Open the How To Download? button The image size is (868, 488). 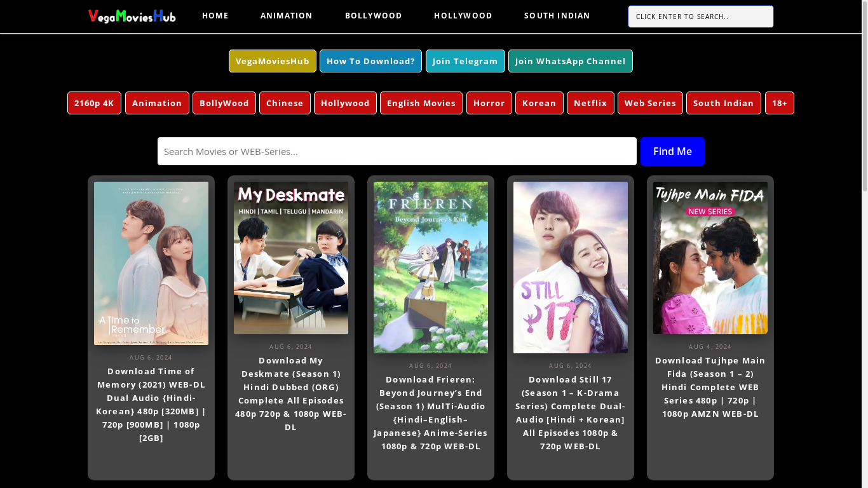click(370, 61)
